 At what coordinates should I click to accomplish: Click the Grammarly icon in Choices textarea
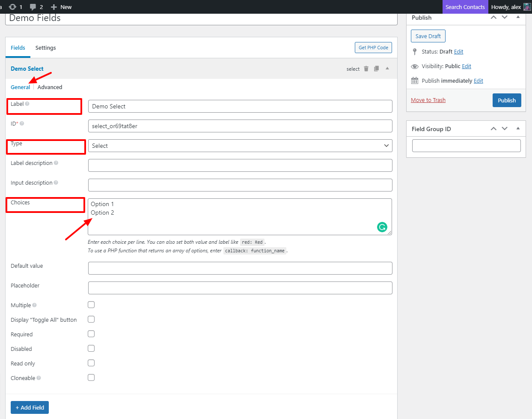click(x=382, y=227)
